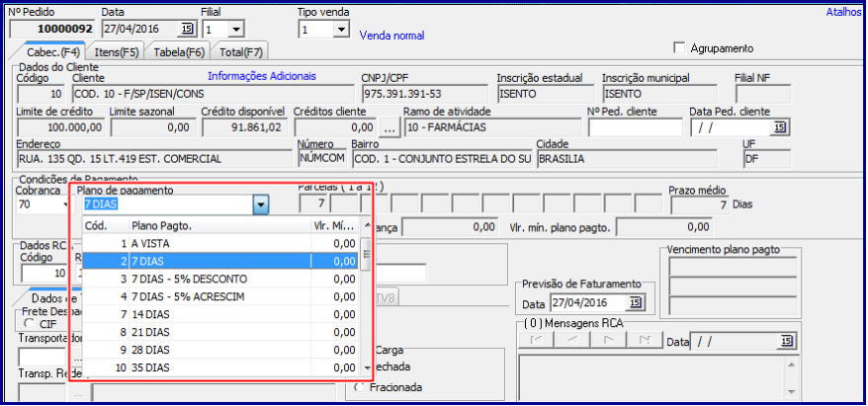Click the first Parcelas field showing 7

coord(313,204)
